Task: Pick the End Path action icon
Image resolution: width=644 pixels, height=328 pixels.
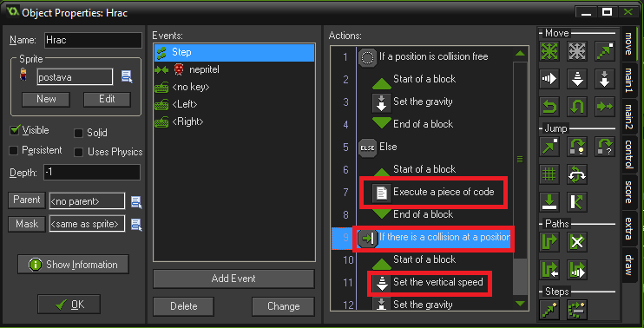Action: (577, 242)
